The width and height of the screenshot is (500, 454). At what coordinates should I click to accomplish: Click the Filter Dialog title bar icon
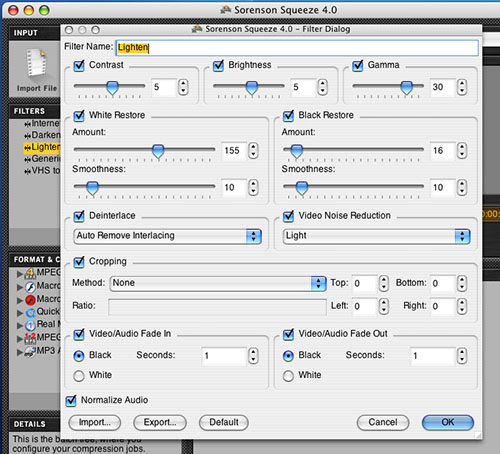197,29
